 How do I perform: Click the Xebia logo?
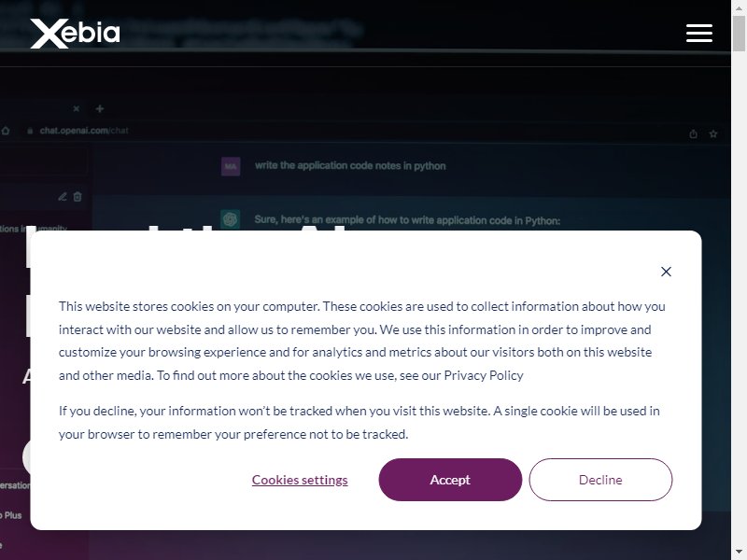[75, 34]
